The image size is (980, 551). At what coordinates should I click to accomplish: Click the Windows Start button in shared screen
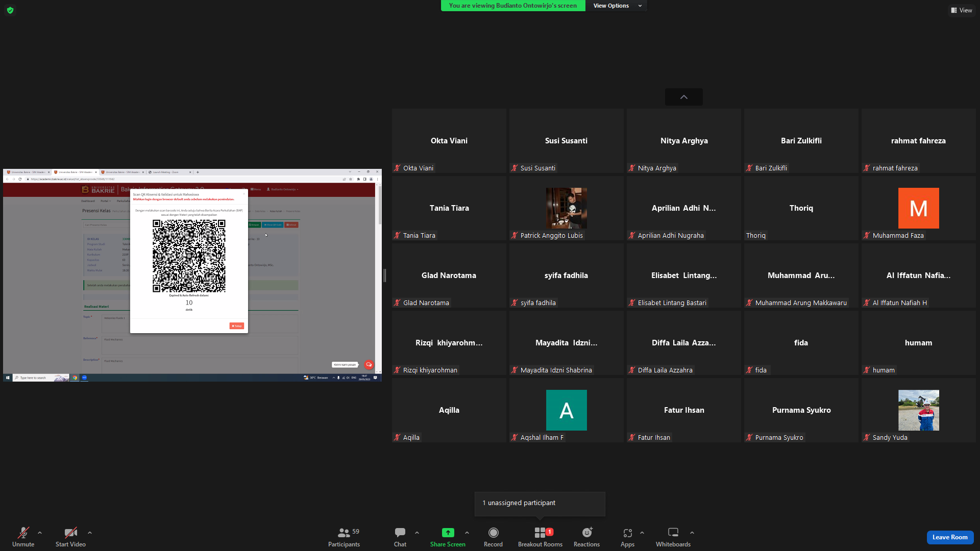click(8, 378)
